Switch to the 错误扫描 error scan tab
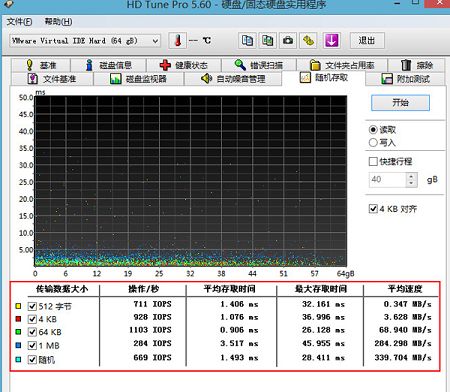450x392 pixels. click(x=259, y=65)
